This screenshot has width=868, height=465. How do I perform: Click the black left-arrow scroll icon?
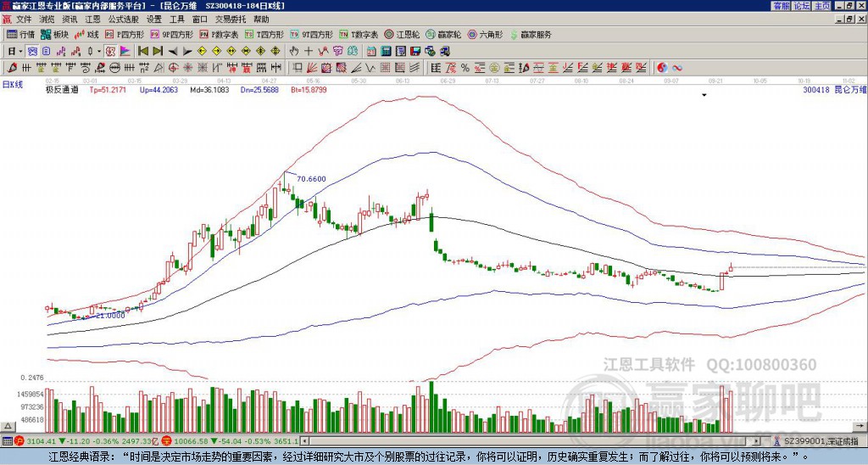[173, 52]
